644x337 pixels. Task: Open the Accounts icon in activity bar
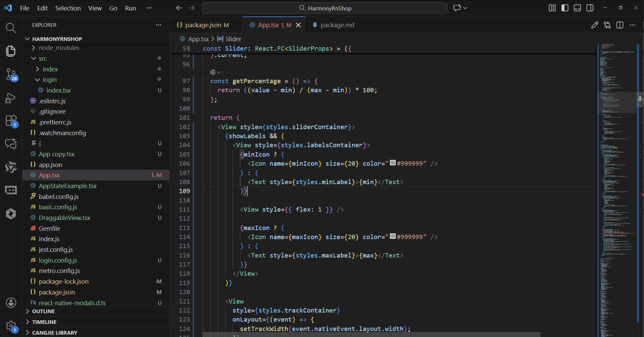(11, 302)
